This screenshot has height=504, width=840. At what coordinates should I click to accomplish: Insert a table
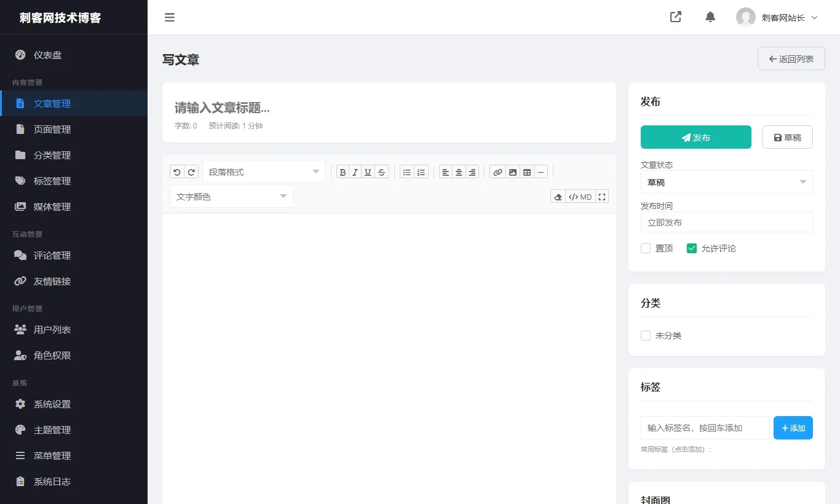(x=527, y=172)
